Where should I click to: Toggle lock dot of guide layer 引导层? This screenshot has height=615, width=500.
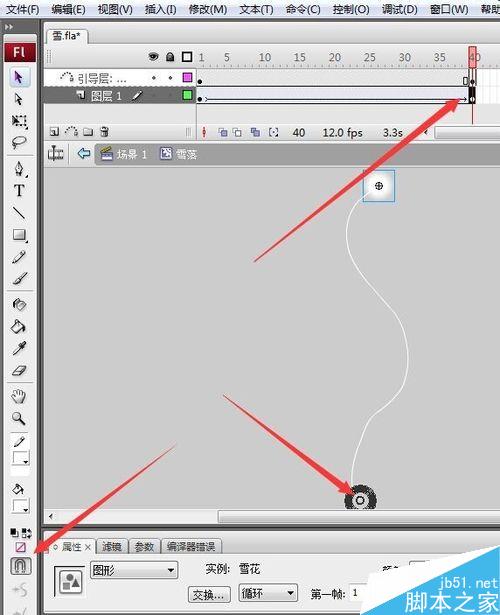click(170, 78)
